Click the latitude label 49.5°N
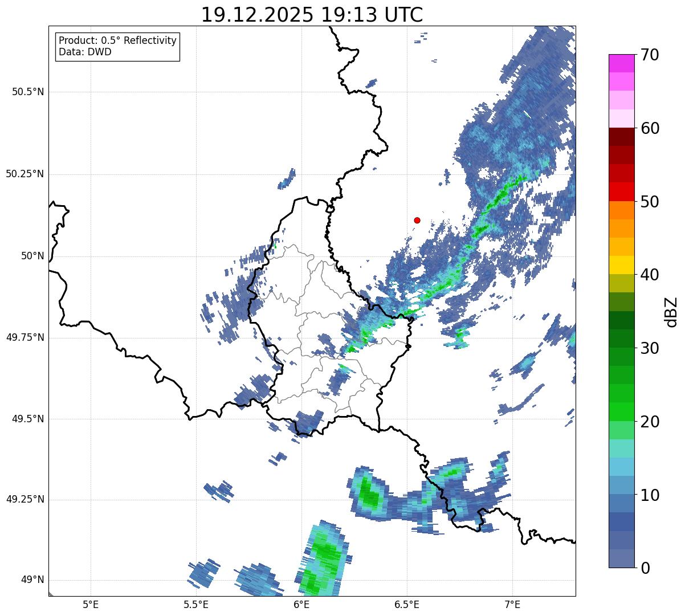This screenshot has width=685, height=616. [28, 419]
